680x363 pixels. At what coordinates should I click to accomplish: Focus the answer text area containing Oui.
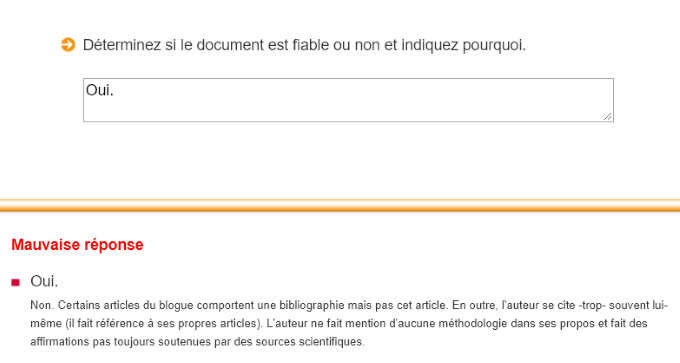point(348,100)
